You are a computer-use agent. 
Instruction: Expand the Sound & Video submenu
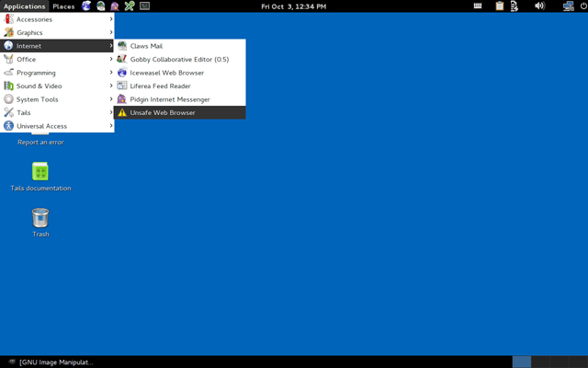pos(57,86)
